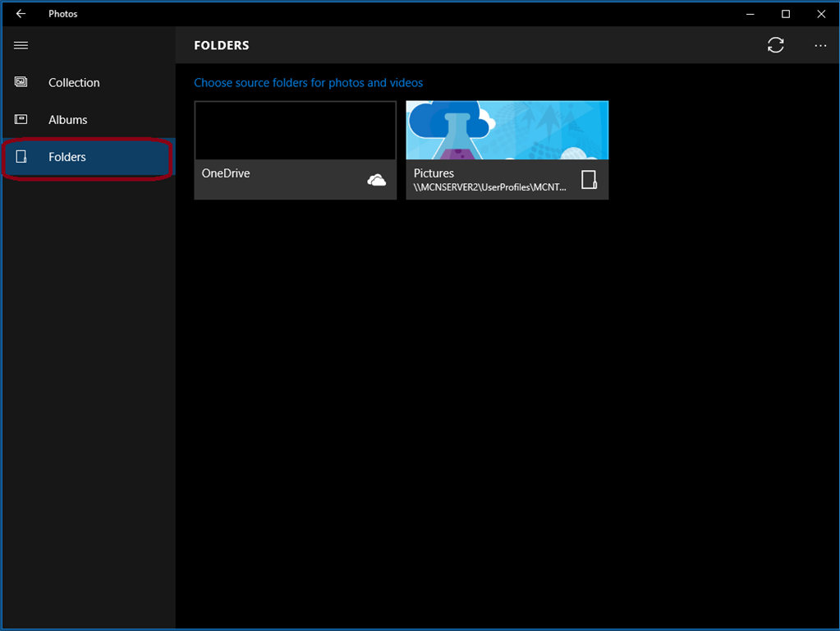Click the Pictures folder device icon
This screenshot has height=631, width=840.
pyautogui.click(x=589, y=180)
